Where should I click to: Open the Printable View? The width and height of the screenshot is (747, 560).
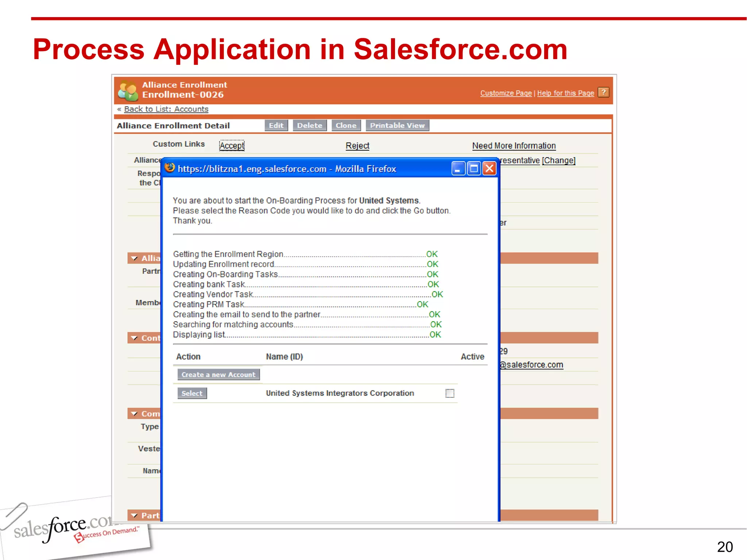(x=397, y=125)
